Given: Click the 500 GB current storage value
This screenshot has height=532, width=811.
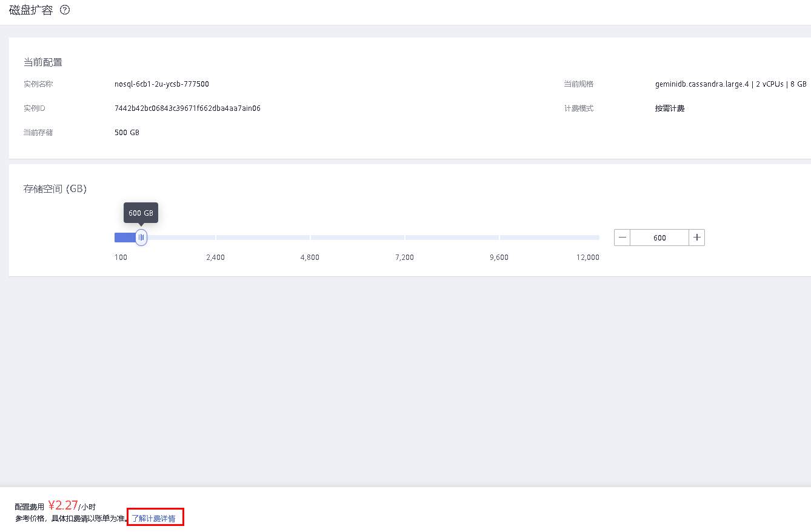Looking at the screenshot, I should (127, 133).
